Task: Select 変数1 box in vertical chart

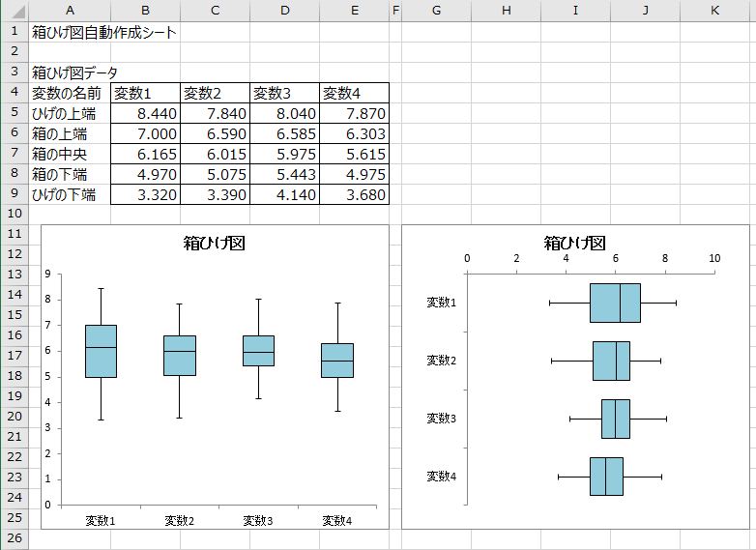Action: 101,352
